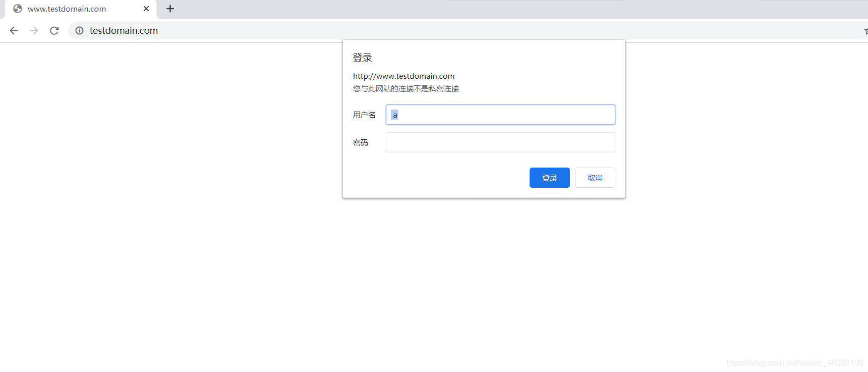Click the http://www.testdomain.com text in dialog
Screen dimensions: 868x372
point(403,76)
